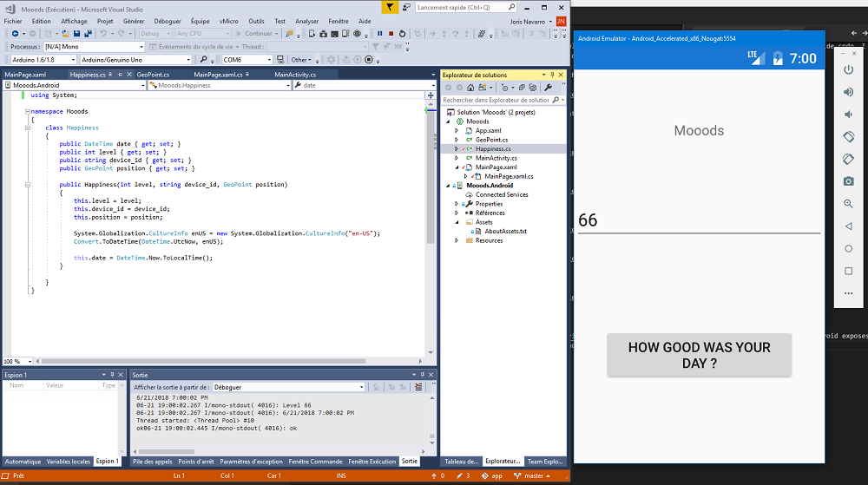Image resolution: width=868 pixels, height=485 pixels.
Task: Click Collapse All icon in Solution Explorer
Action: coord(522,88)
